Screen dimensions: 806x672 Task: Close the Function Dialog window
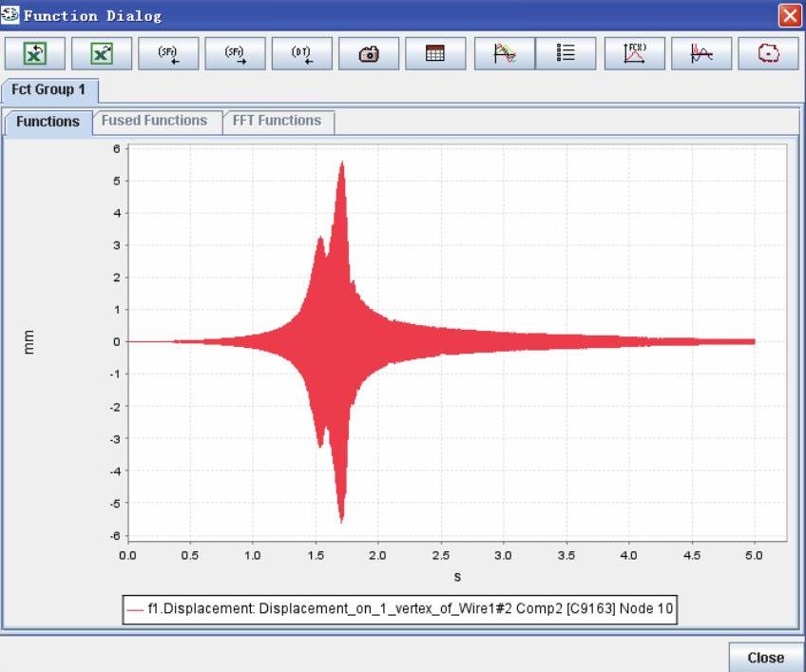tap(789, 15)
